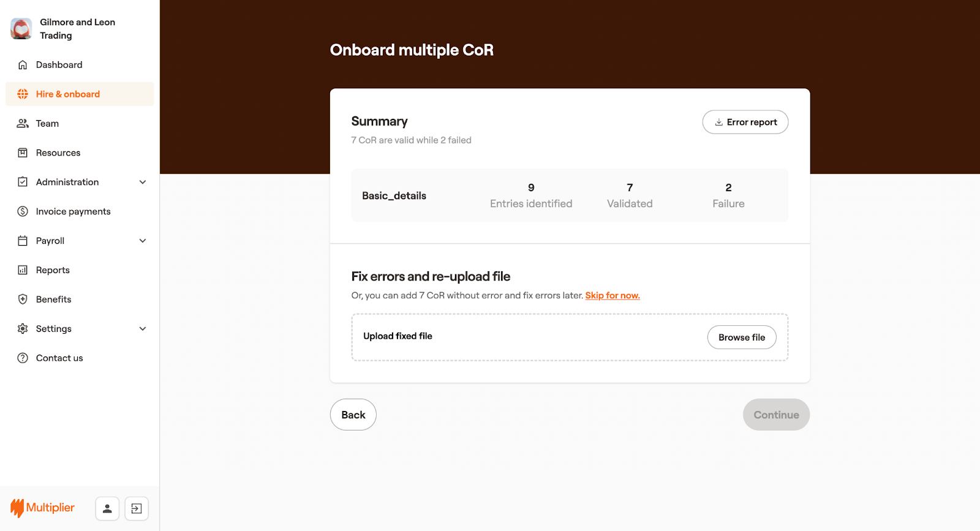This screenshot has height=531, width=980.
Task: Click the Resources icon in sidebar
Action: [23, 153]
